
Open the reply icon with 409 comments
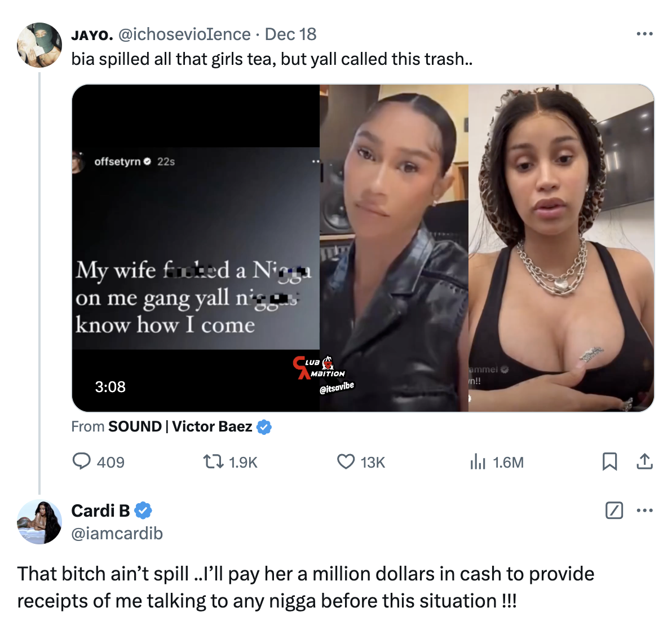81,461
